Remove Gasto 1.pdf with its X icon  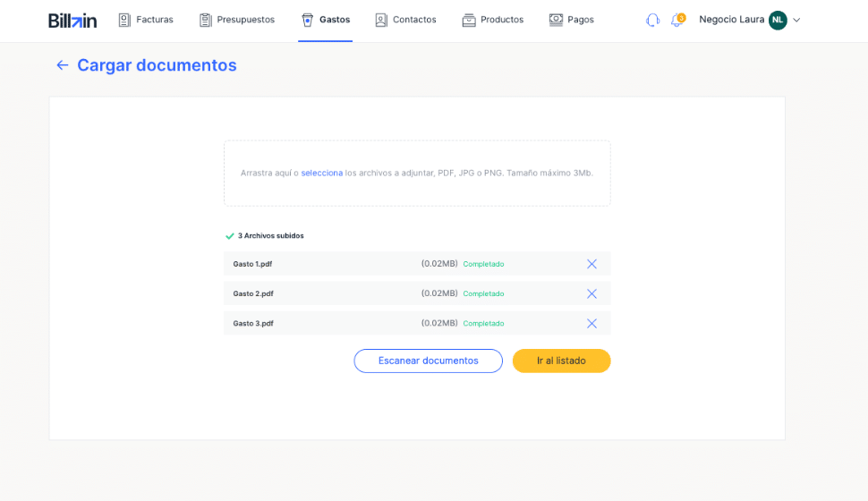[x=591, y=264]
